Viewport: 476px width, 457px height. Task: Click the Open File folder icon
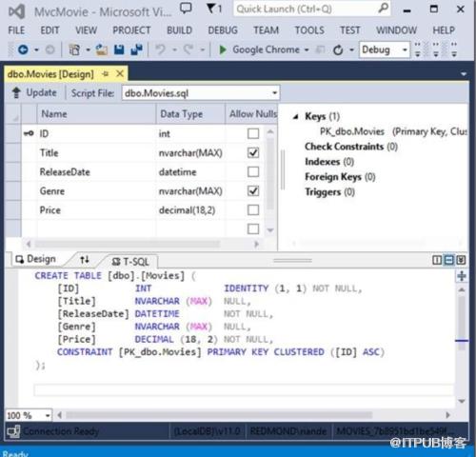click(102, 50)
